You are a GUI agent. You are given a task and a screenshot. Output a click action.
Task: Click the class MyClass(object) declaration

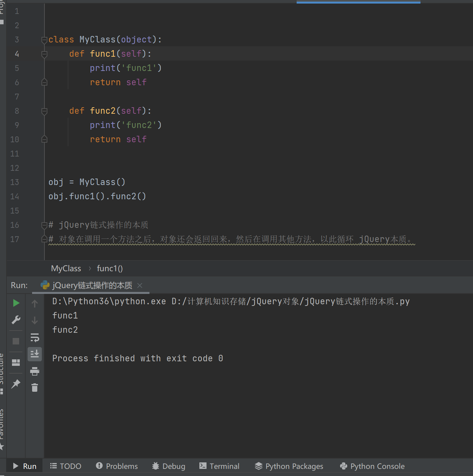click(x=105, y=40)
